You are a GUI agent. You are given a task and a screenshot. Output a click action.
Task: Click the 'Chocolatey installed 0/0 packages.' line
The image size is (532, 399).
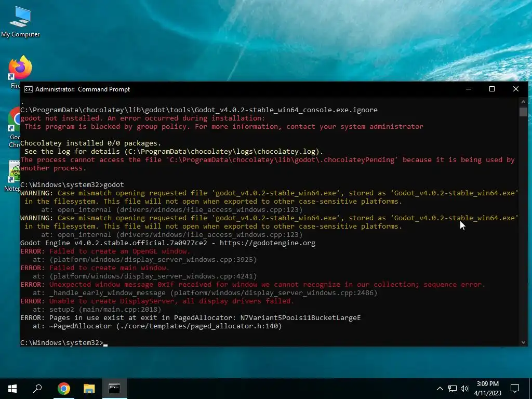[x=90, y=143]
